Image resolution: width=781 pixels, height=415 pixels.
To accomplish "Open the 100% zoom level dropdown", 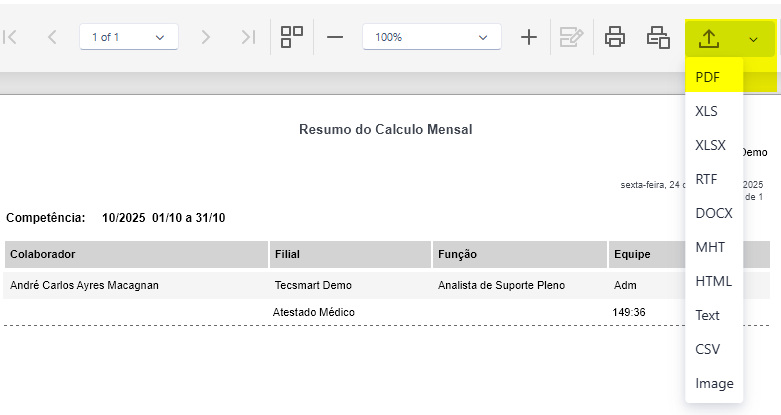I will point(431,37).
